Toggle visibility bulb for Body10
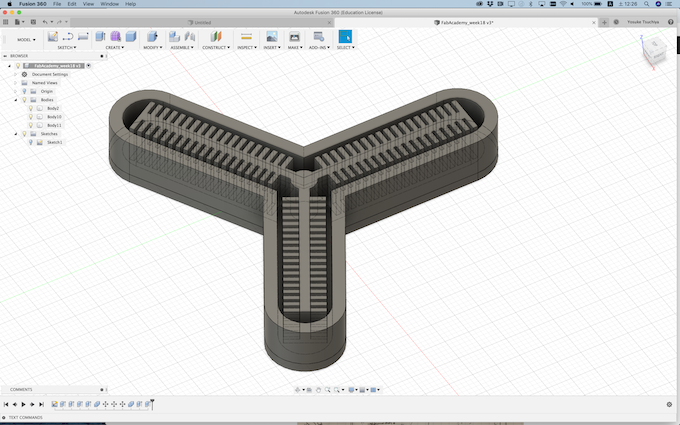The width and height of the screenshot is (680, 425). [x=30, y=117]
